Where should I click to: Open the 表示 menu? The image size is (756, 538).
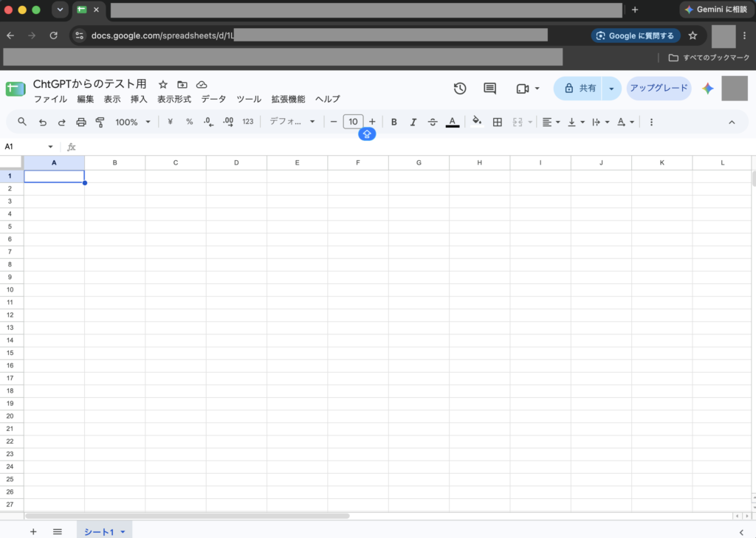112,100
